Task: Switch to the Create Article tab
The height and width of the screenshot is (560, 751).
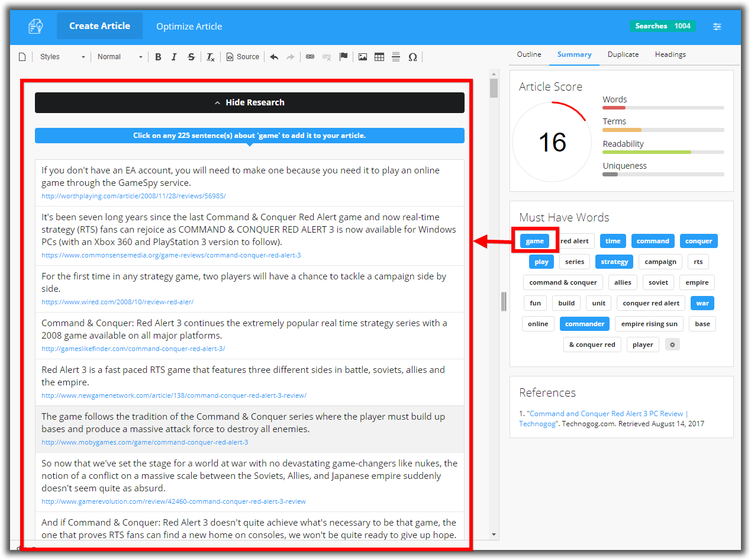Action: 99,26
